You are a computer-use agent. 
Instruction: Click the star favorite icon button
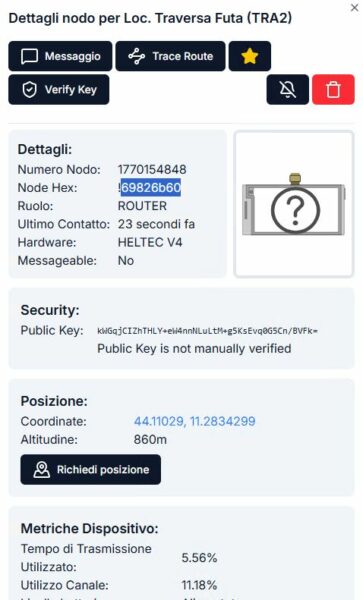(250, 56)
